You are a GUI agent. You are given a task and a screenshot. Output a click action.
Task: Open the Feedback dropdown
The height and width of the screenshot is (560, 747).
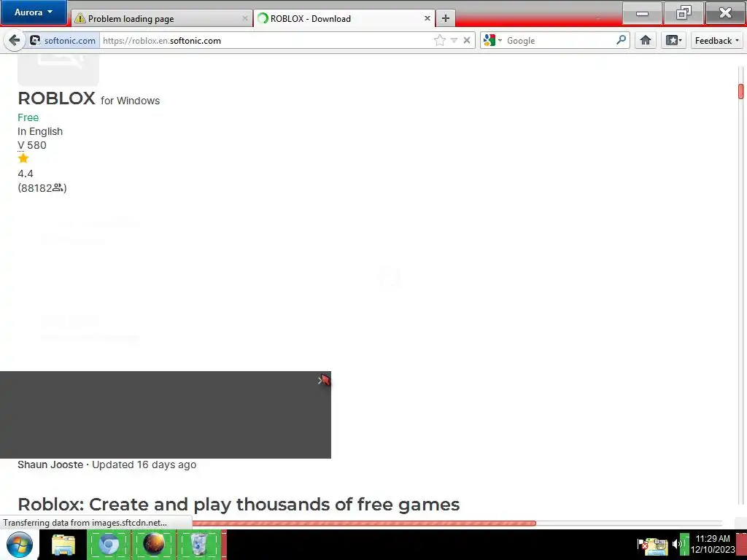click(716, 41)
